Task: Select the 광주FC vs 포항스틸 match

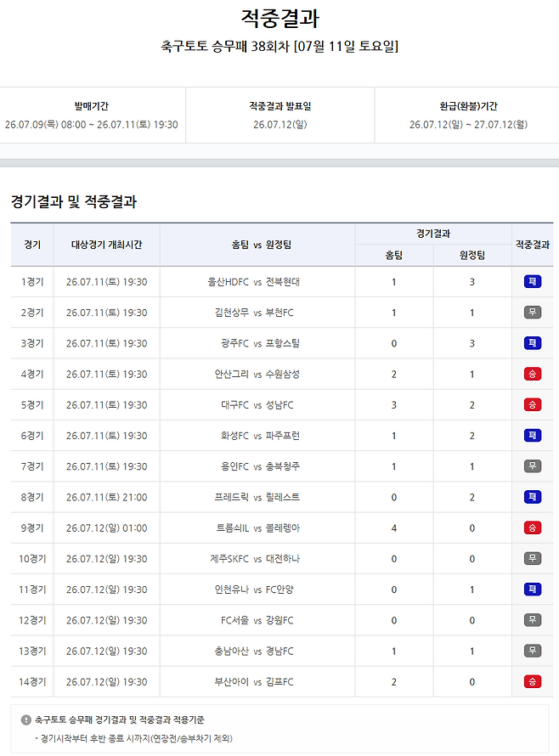Action: (260, 344)
